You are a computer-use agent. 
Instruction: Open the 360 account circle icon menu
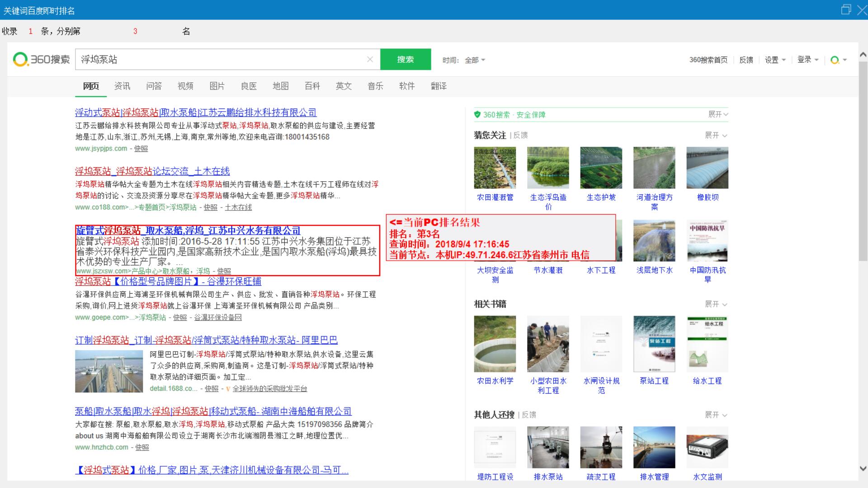[x=839, y=60]
